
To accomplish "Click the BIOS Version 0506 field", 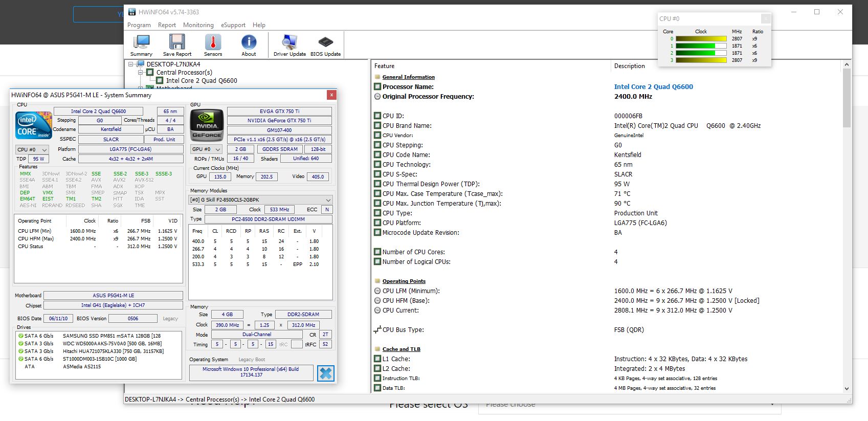I will (x=133, y=319).
